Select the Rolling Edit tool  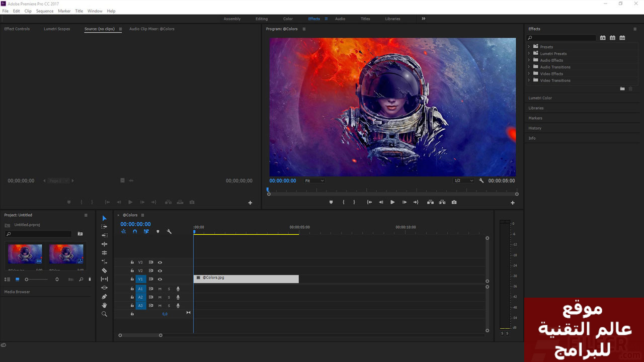(x=104, y=253)
